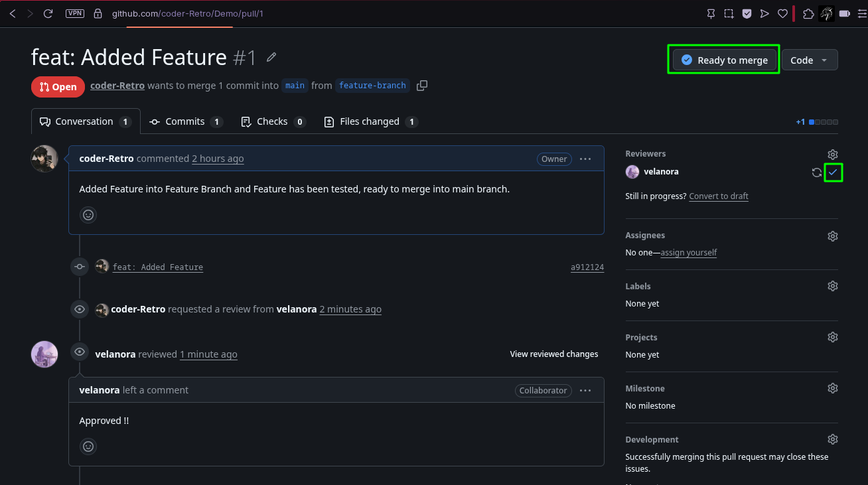The width and height of the screenshot is (868, 485).
Task: Add emoji reaction to coder-Retro's comment
Action: 88,215
